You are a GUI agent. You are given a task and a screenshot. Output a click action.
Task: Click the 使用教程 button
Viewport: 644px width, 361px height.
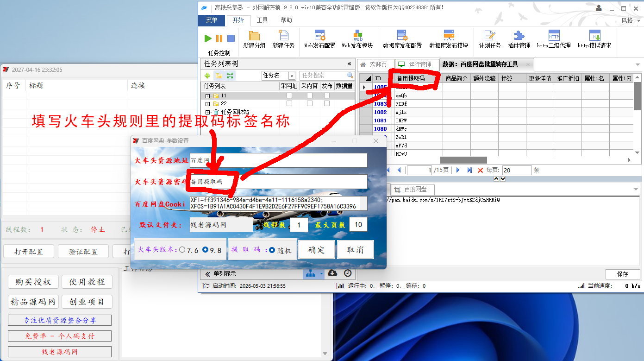pos(87,282)
